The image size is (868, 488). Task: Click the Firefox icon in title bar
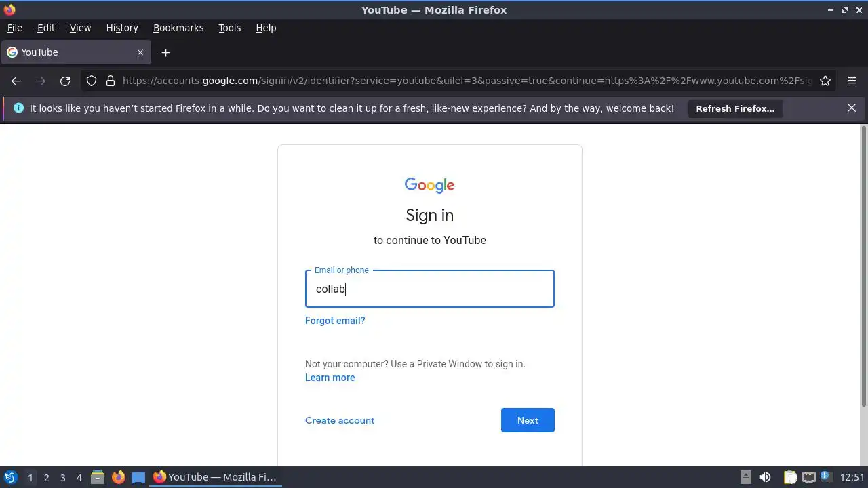point(9,9)
